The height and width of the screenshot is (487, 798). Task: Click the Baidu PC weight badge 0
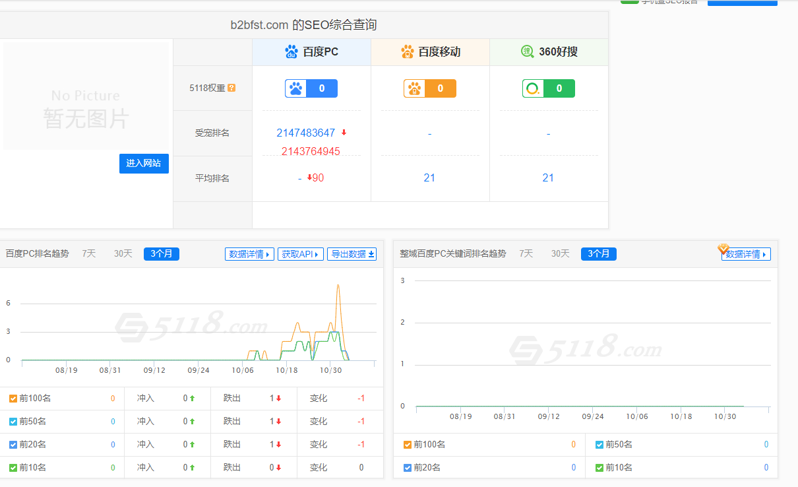click(311, 89)
